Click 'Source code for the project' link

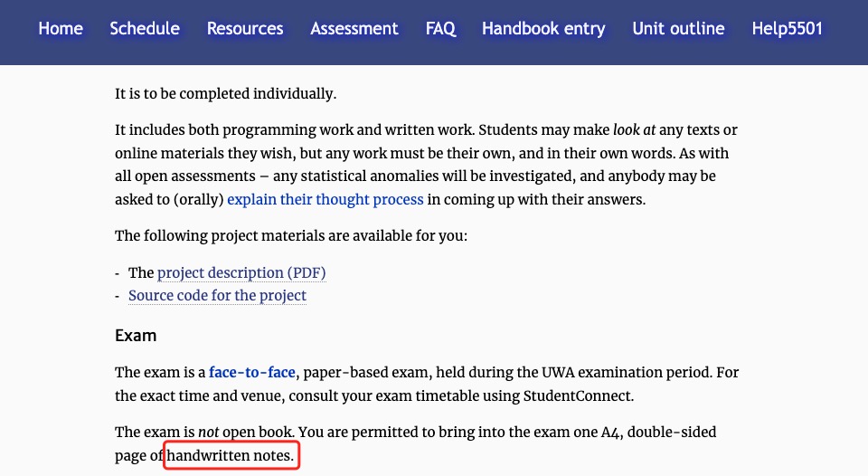pyautogui.click(x=217, y=296)
